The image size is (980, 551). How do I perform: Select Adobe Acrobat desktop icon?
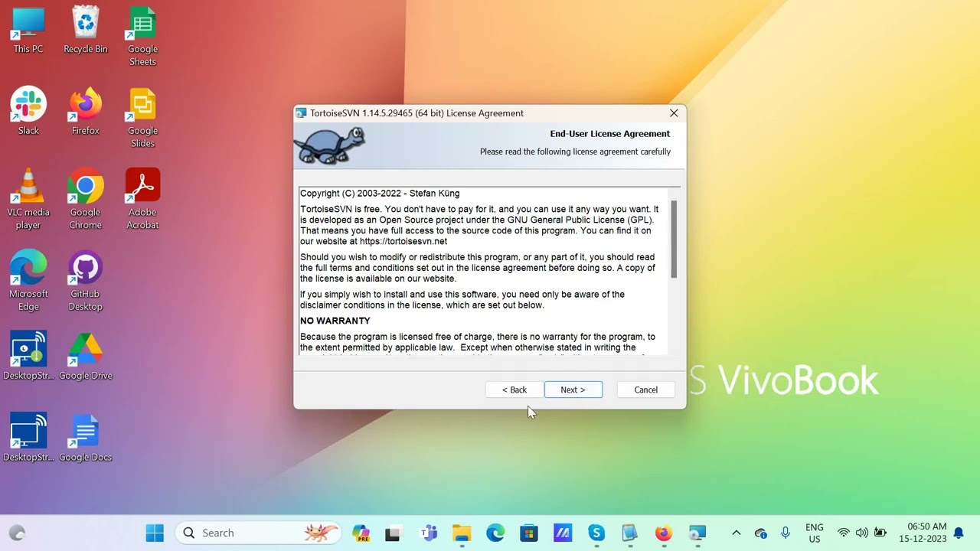tap(142, 199)
